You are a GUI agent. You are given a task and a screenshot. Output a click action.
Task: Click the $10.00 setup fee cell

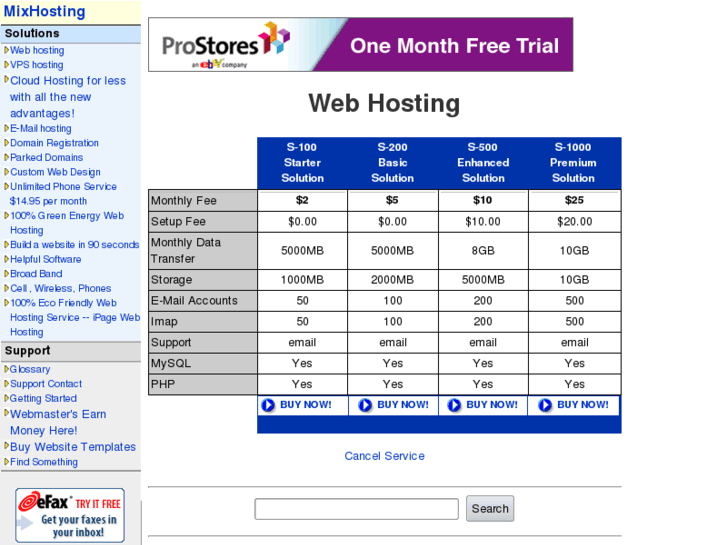[483, 222]
